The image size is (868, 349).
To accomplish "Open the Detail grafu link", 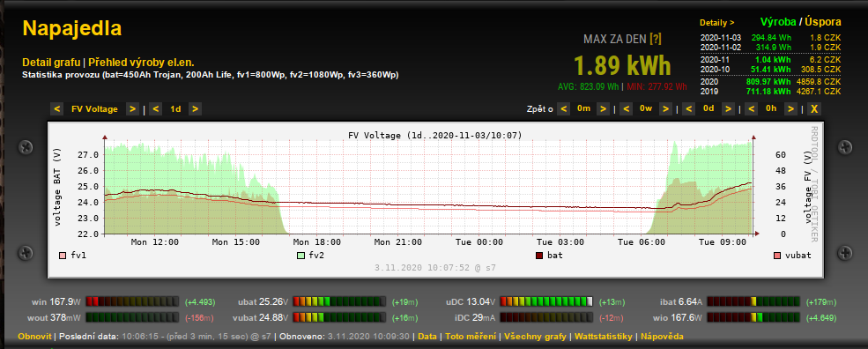I will coord(51,63).
